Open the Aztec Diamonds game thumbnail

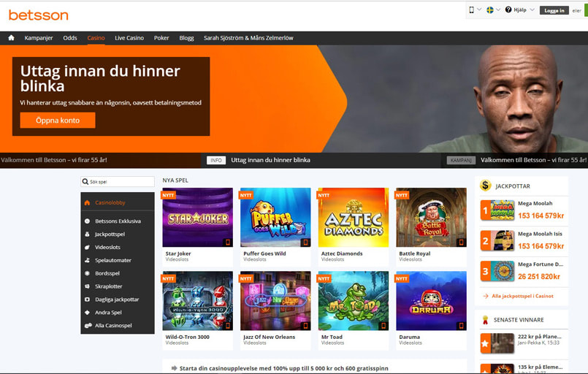coord(354,218)
